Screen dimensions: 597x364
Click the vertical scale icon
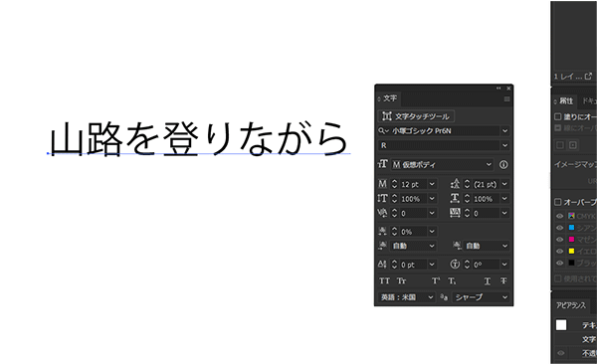point(382,199)
